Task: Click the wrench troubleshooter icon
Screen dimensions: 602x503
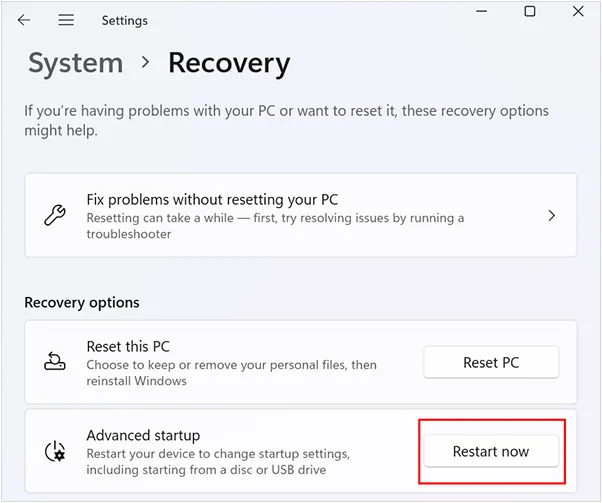Action: click(x=54, y=215)
